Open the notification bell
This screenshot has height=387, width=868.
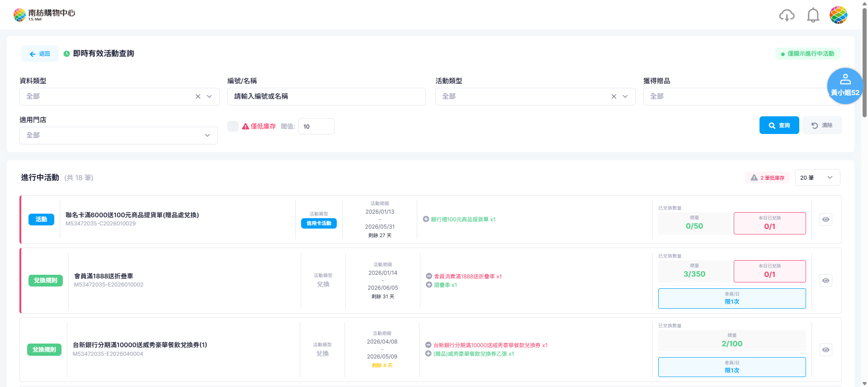pyautogui.click(x=813, y=15)
